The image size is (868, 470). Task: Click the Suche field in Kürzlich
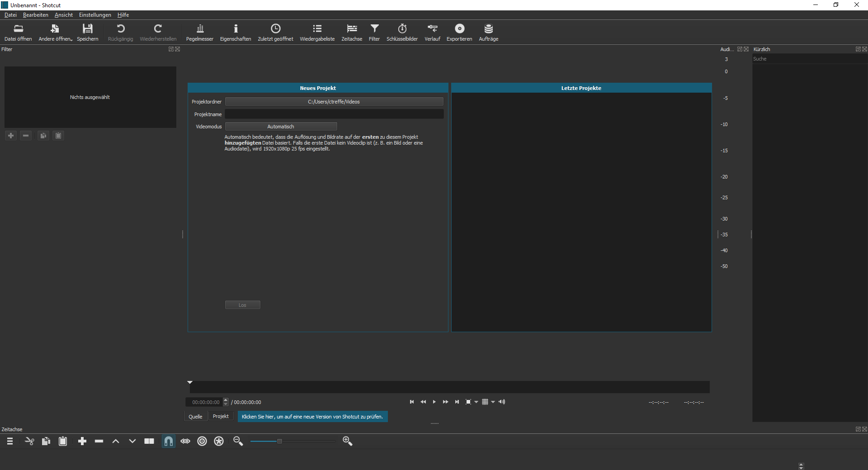pos(809,59)
